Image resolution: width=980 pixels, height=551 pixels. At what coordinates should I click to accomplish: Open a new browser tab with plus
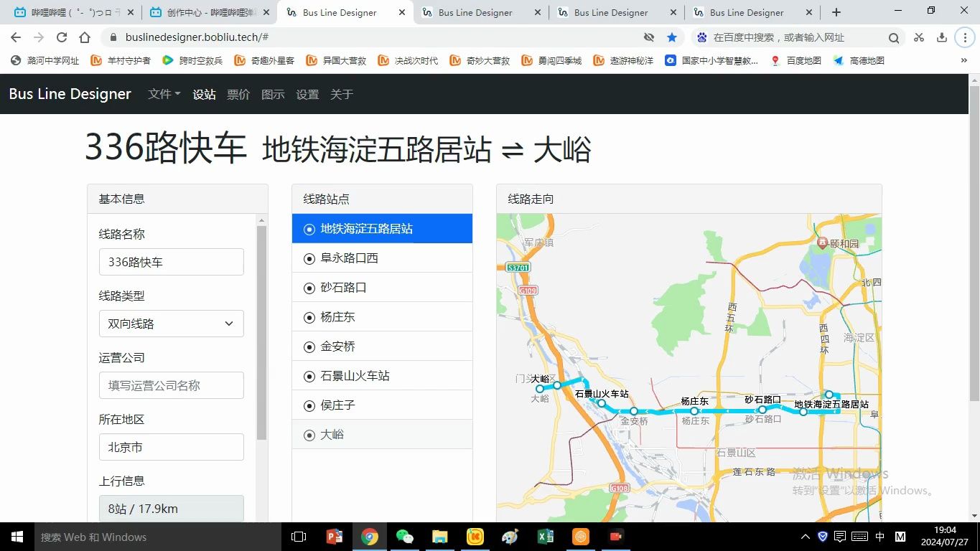(836, 12)
